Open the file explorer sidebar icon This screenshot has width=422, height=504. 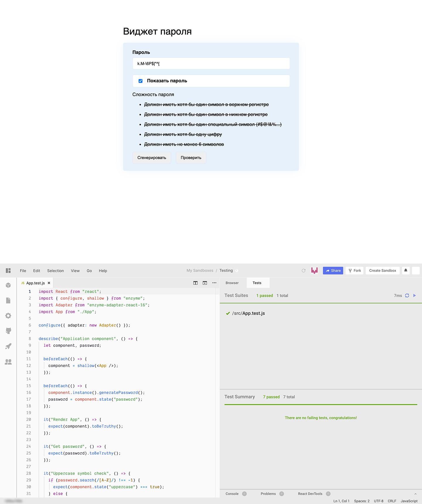coord(8,300)
